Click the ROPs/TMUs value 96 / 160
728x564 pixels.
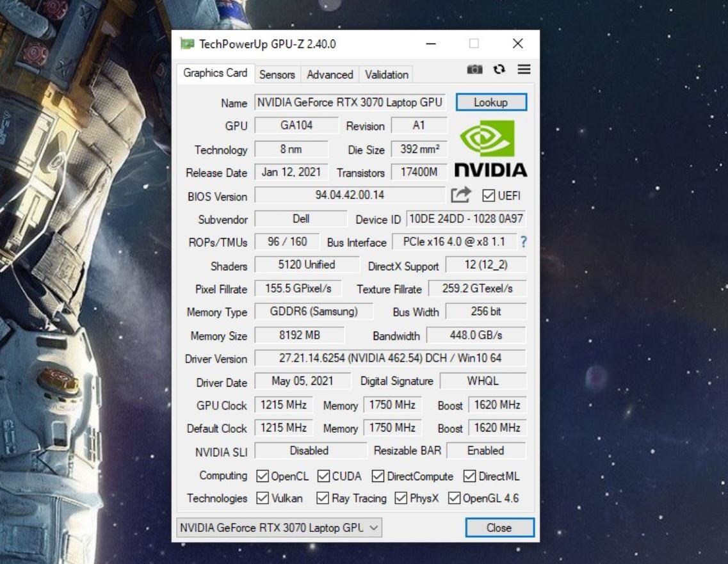point(287,242)
